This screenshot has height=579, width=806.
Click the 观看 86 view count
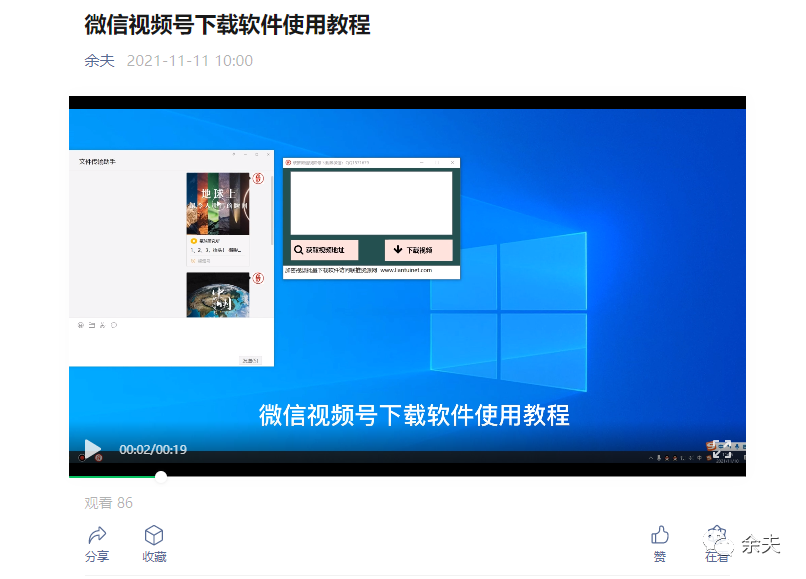108,503
